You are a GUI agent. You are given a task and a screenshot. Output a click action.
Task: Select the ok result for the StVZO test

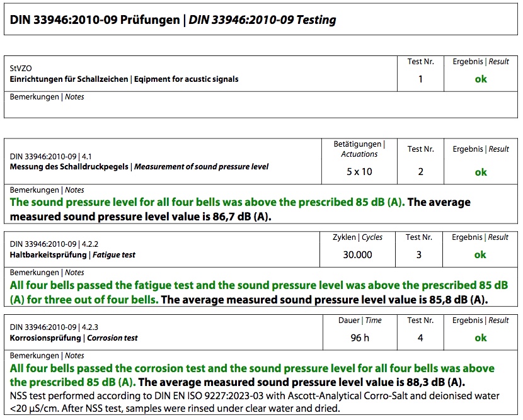pos(480,79)
